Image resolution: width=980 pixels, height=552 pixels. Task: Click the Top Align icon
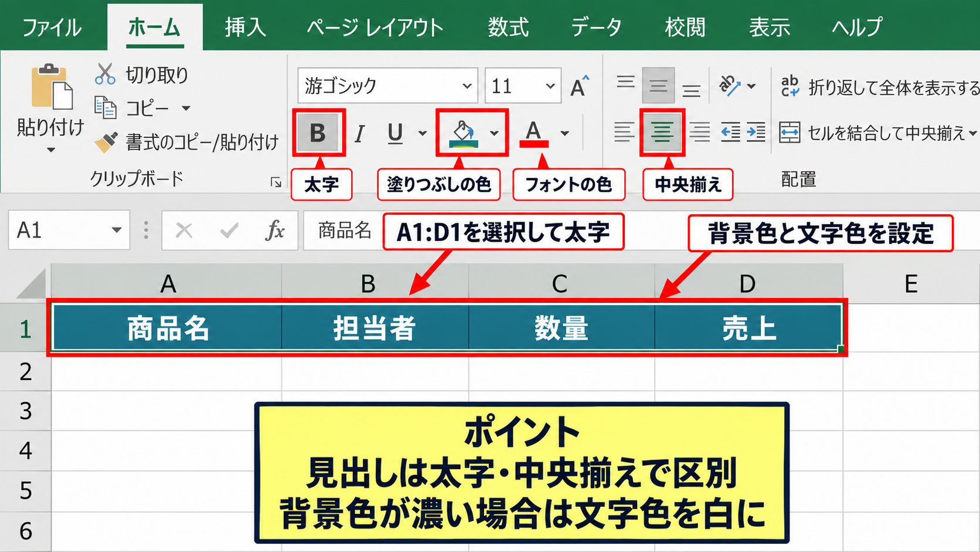coord(625,82)
